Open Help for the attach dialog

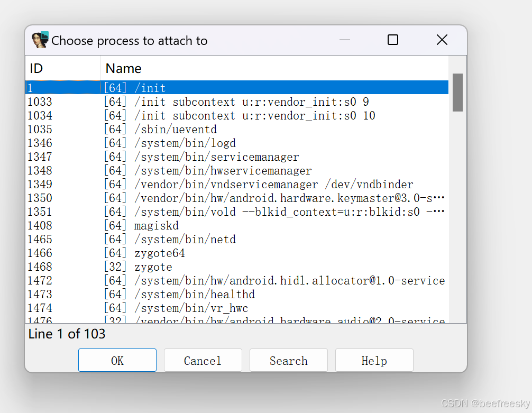[374, 361]
